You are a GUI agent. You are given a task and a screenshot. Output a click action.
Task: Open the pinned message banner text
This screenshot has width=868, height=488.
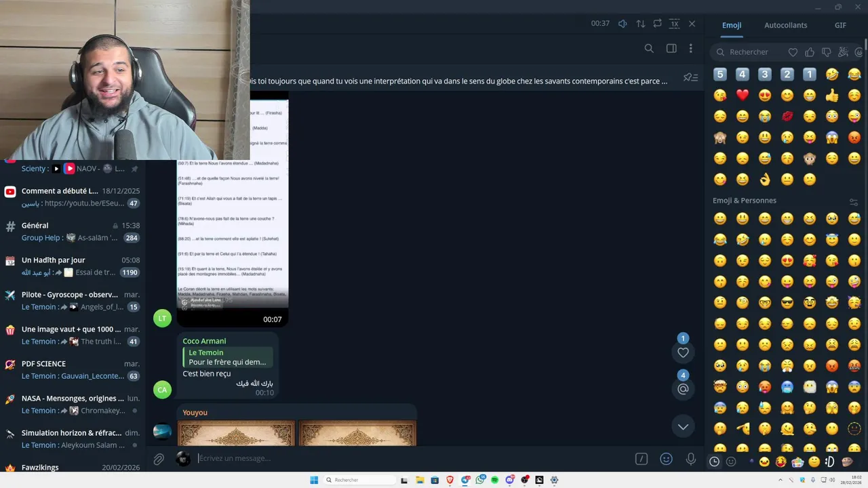[458, 81]
